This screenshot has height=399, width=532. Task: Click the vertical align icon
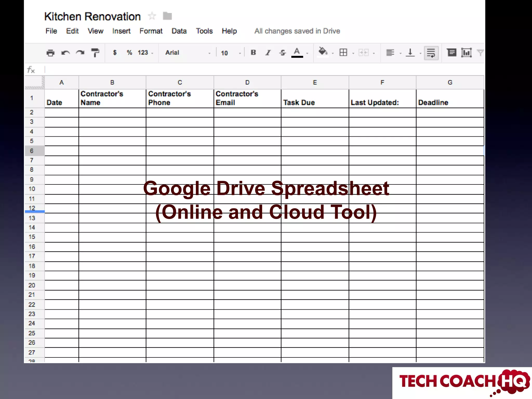(410, 53)
